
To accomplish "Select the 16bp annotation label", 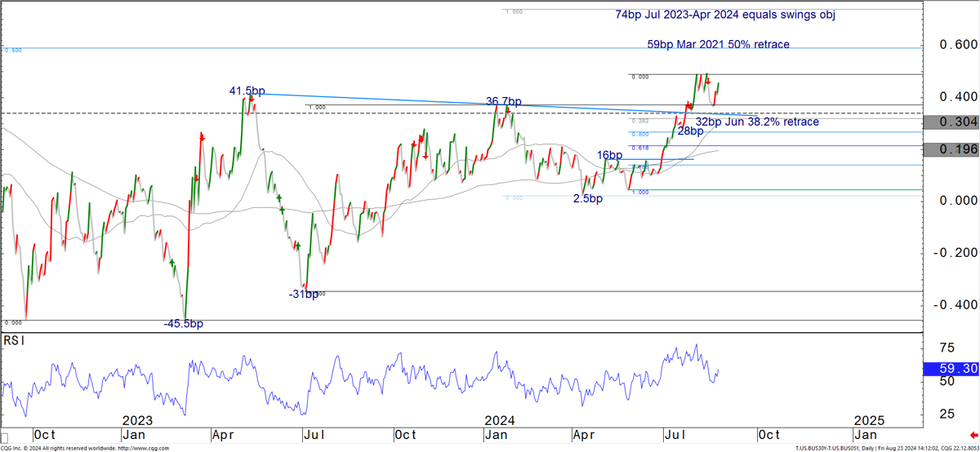I will point(609,155).
